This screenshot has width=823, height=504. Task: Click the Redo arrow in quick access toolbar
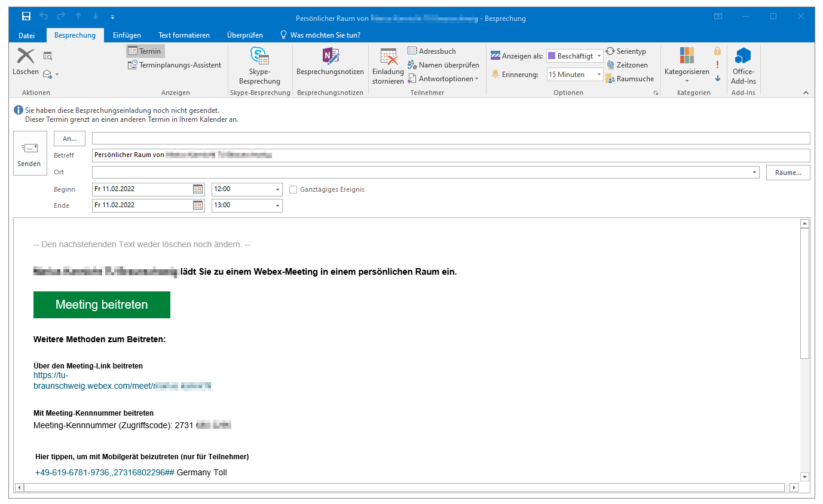click(61, 17)
